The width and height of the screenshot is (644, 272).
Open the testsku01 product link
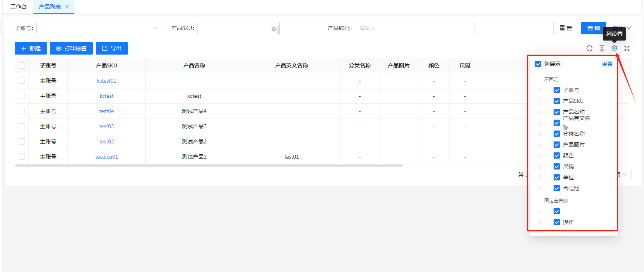tap(106, 157)
